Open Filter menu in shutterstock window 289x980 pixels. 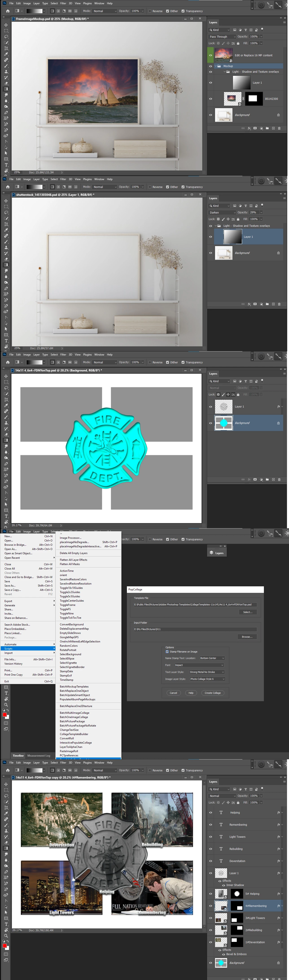63,179
